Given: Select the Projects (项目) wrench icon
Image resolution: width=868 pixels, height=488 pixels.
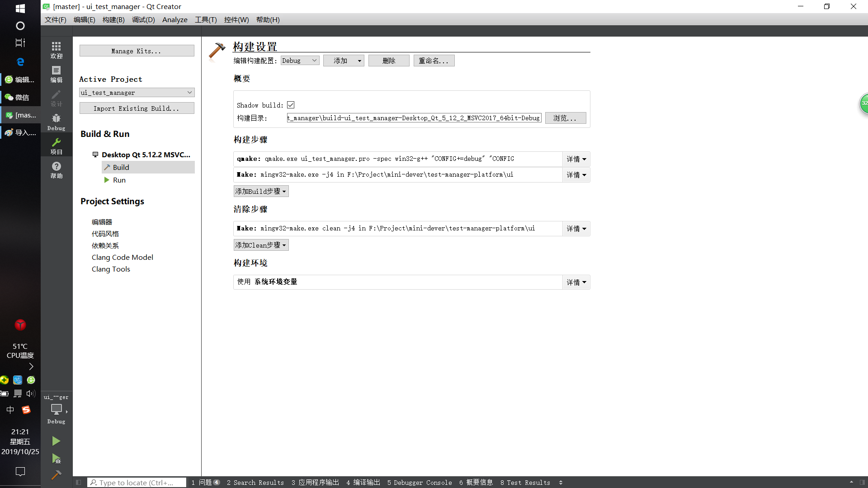Looking at the screenshot, I should 56,145.
